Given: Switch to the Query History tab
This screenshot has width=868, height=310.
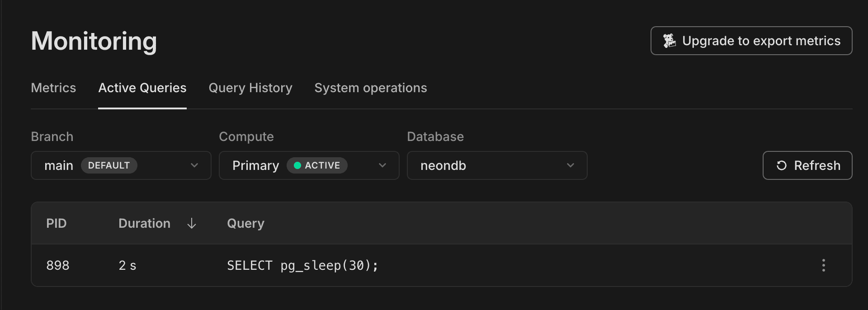Looking at the screenshot, I should [x=250, y=88].
